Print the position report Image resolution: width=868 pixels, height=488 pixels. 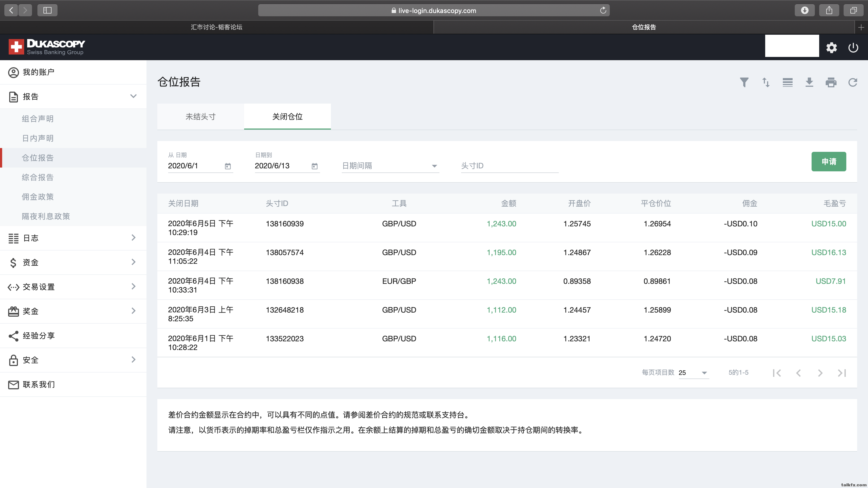(831, 82)
